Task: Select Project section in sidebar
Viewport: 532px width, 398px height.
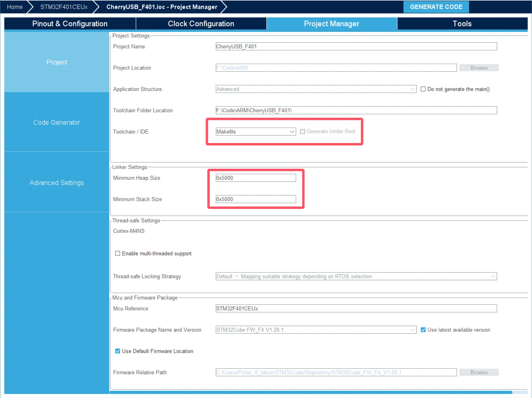Action: tap(57, 62)
